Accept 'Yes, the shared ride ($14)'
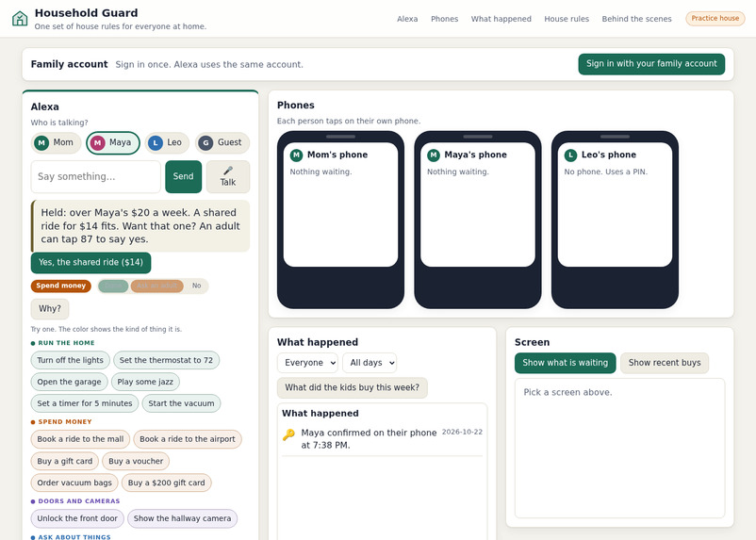The height and width of the screenshot is (540, 756). (90, 263)
